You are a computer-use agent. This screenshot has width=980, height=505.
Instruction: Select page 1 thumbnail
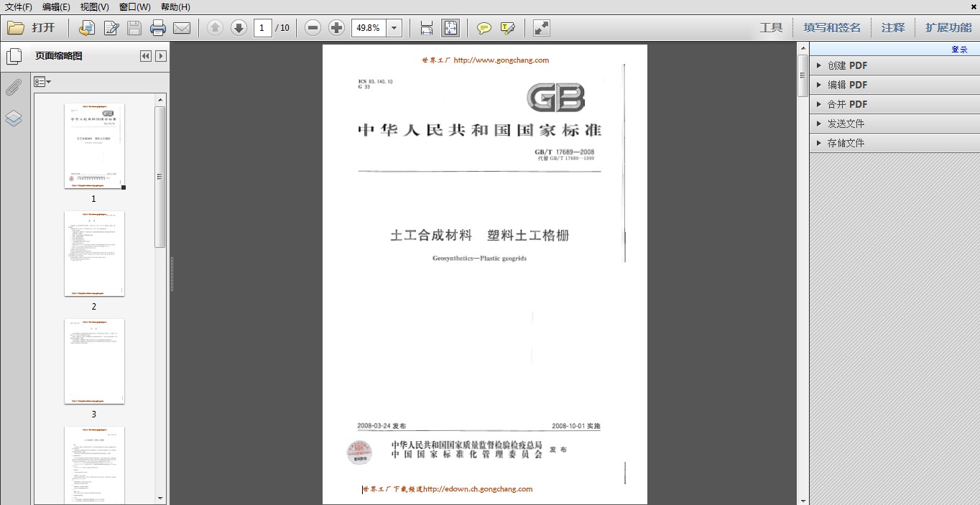[94, 146]
